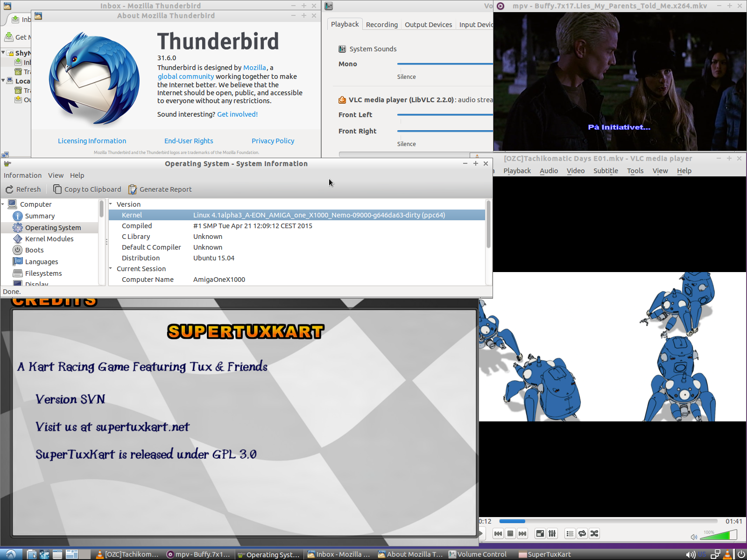Open the Licensing Information link
The width and height of the screenshot is (747, 560).
[92, 141]
